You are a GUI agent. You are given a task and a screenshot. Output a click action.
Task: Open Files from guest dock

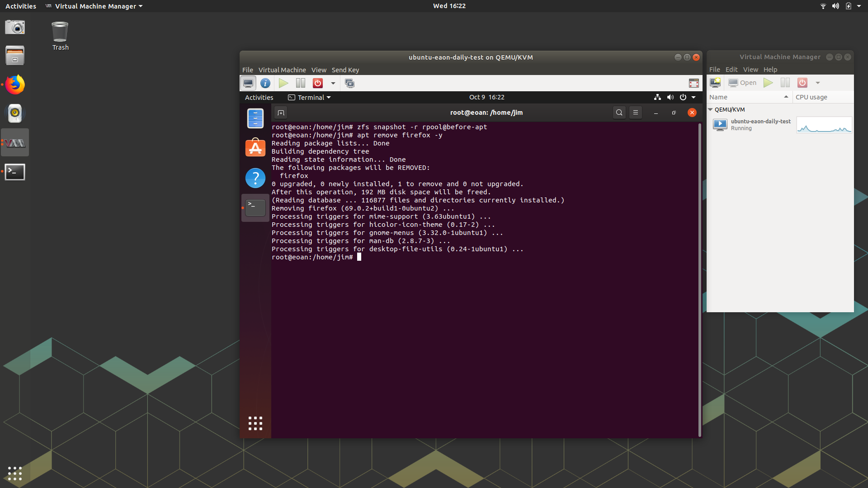tap(255, 118)
